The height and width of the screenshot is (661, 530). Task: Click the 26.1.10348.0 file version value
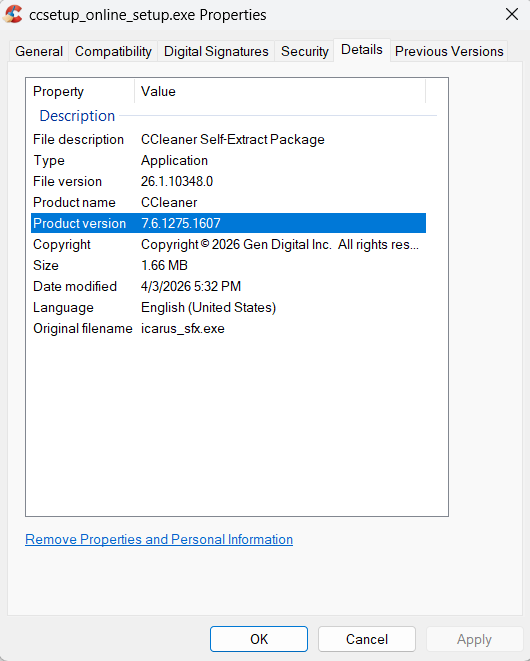click(177, 181)
